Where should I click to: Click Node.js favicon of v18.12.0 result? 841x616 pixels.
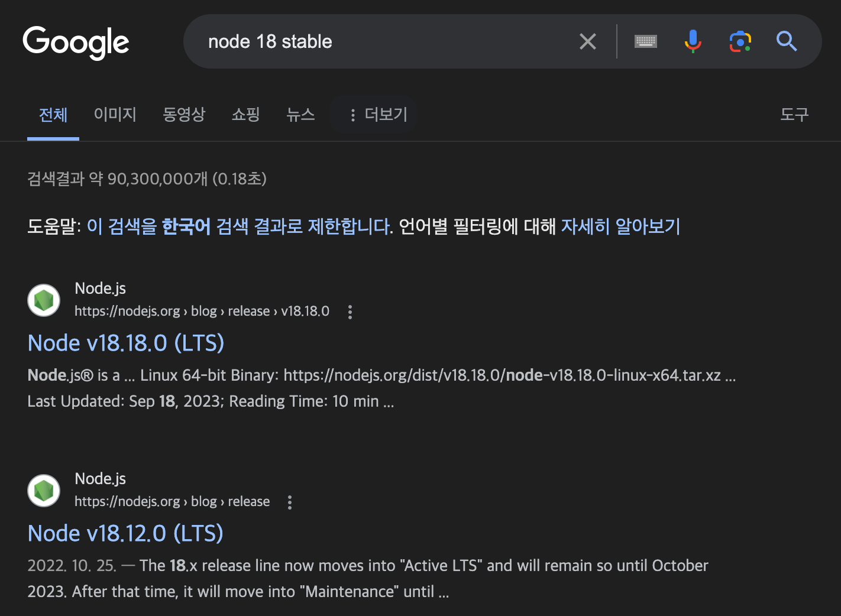[x=44, y=490]
